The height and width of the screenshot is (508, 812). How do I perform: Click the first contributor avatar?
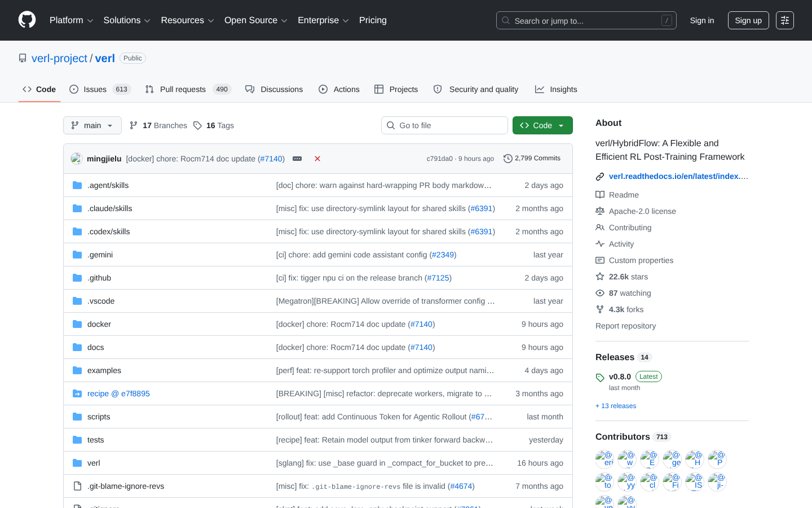click(x=604, y=459)
